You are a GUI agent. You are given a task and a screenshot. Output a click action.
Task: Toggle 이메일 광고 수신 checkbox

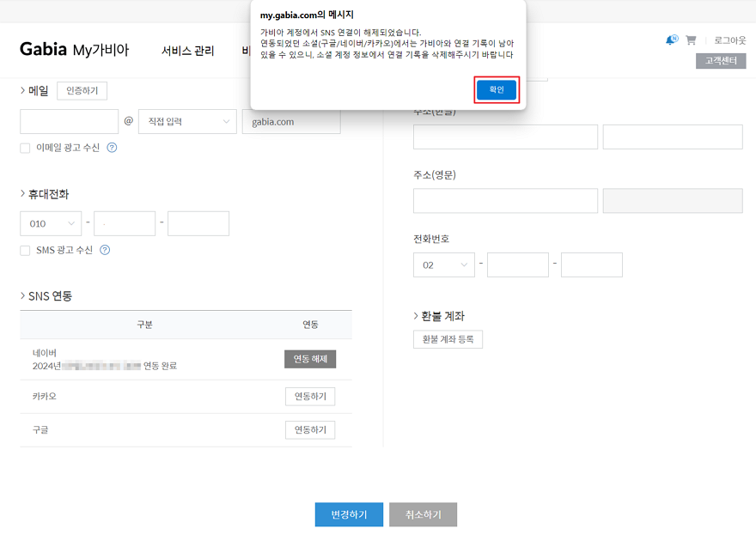pyautogui.click(x=25, y=148)
